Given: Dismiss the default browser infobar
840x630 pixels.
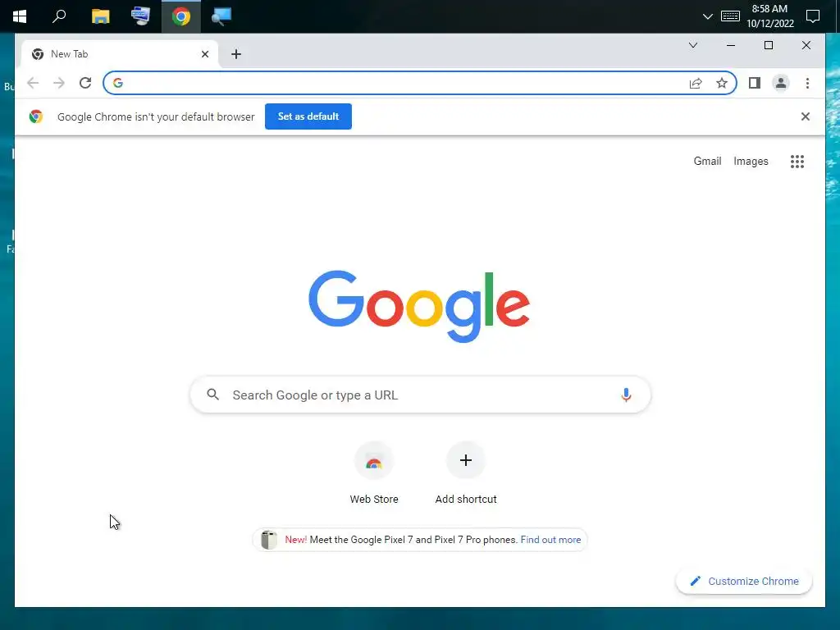Looking at the screenshot, I should click(x=805, y=116).
